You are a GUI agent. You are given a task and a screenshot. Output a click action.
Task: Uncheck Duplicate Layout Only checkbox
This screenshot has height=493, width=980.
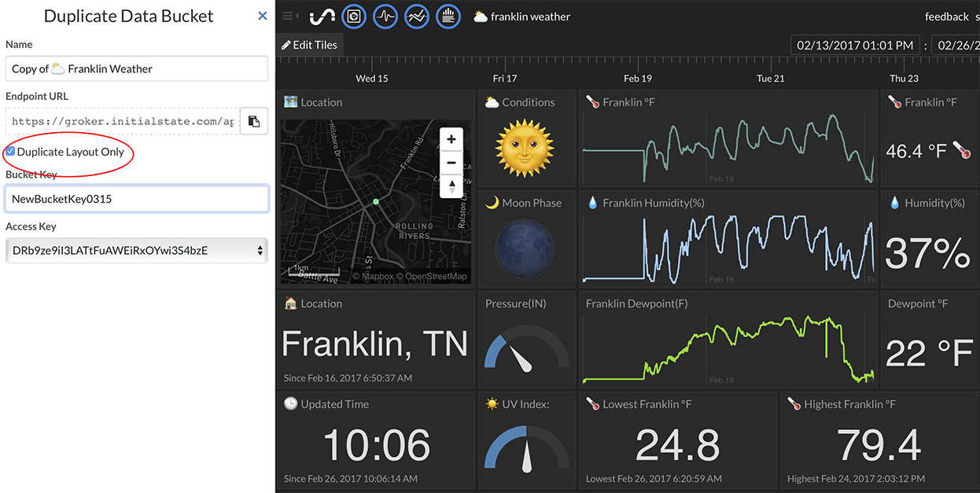tap(10, 151)
